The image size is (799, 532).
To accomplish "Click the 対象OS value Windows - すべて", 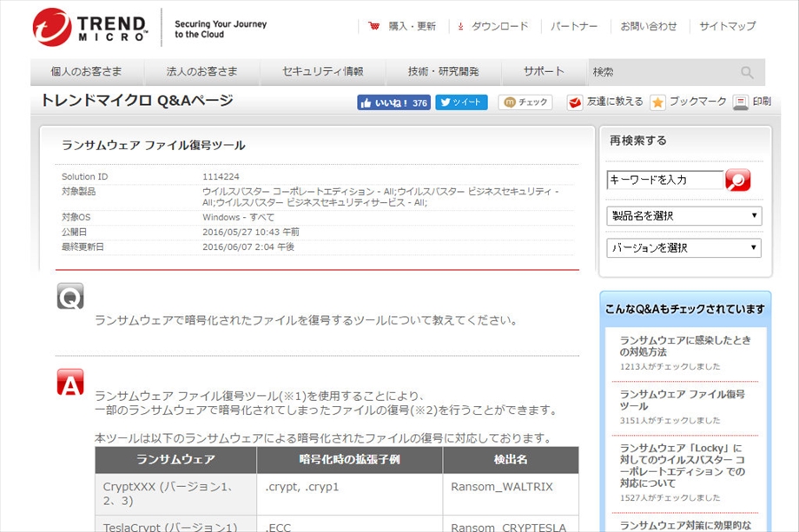I will 239,217.
